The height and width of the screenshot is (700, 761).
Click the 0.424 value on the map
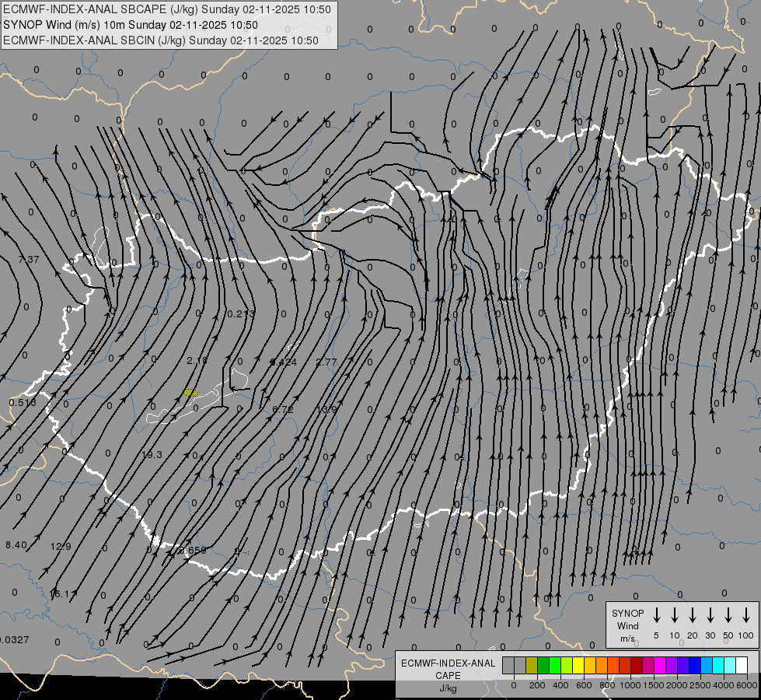pyautogui.click(x=284, y=362)
